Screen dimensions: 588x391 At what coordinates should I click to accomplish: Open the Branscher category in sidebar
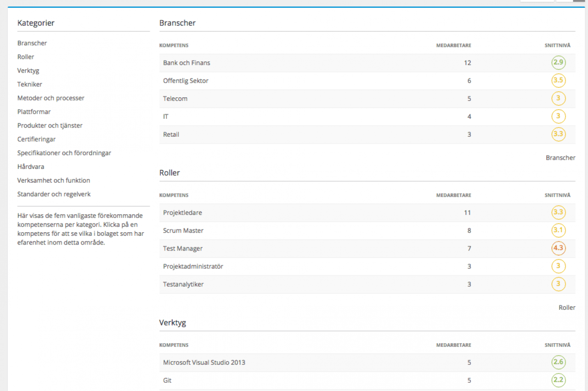(32, 43)
